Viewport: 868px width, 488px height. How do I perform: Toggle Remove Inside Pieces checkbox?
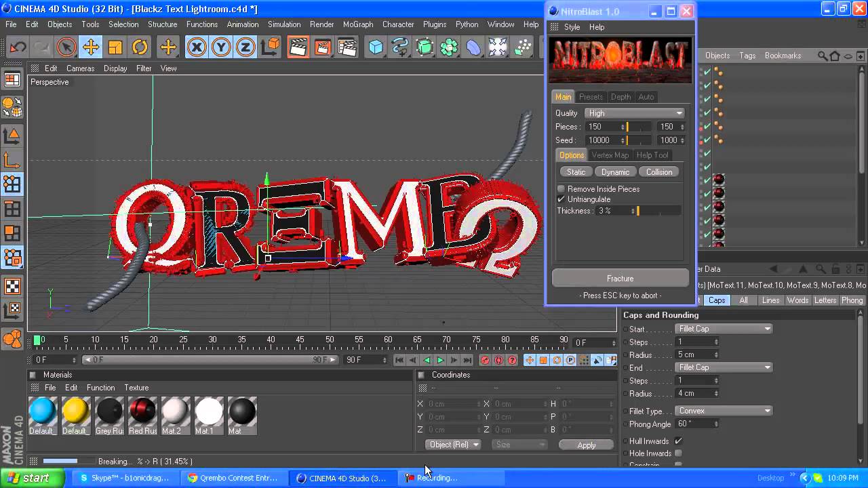pyautogui.click(x=561, y=189)
